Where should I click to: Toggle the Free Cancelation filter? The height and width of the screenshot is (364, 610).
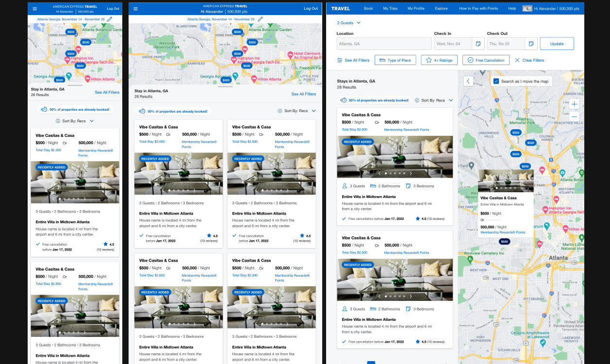[x=486, y=60]
